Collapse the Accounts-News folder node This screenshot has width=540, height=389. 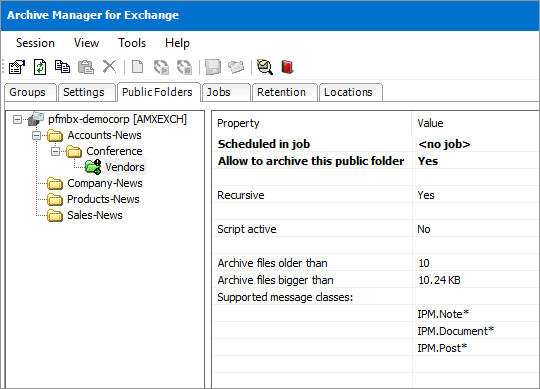37,135
